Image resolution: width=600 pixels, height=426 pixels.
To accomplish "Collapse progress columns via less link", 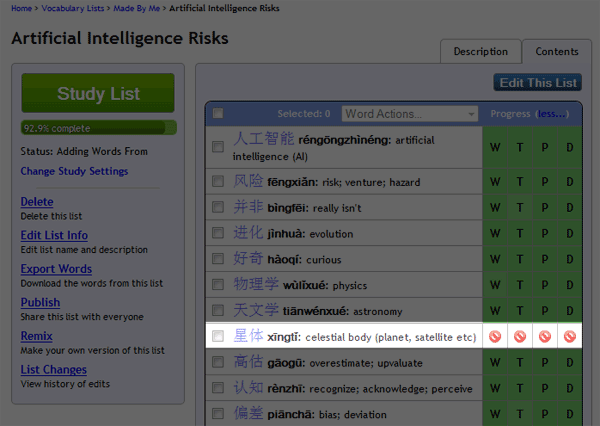I will click(x=551, y=114).
